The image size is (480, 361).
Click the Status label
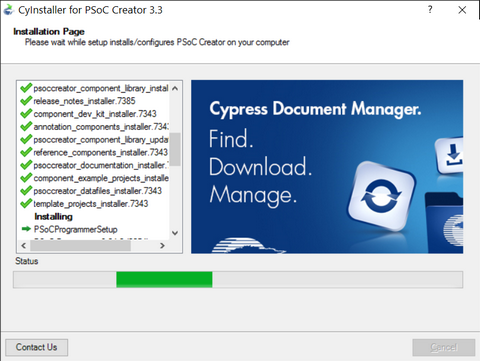[x=27, y=261]
